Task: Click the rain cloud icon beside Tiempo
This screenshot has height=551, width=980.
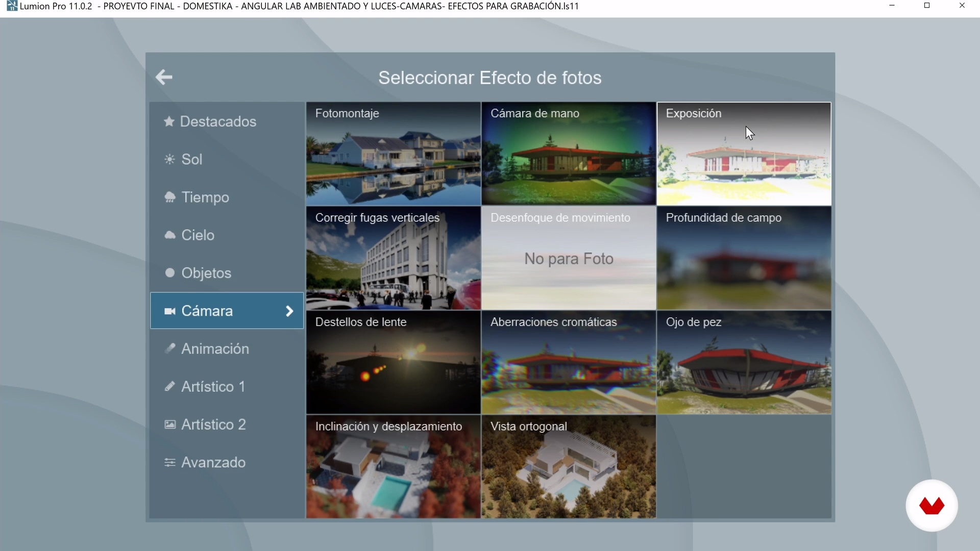Action: tap(170, 197)
